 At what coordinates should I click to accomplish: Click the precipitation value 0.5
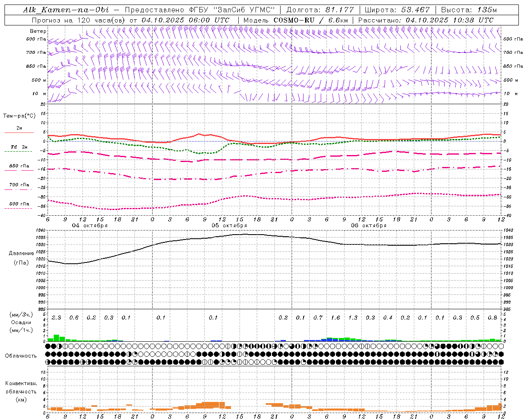pos(475,318)
